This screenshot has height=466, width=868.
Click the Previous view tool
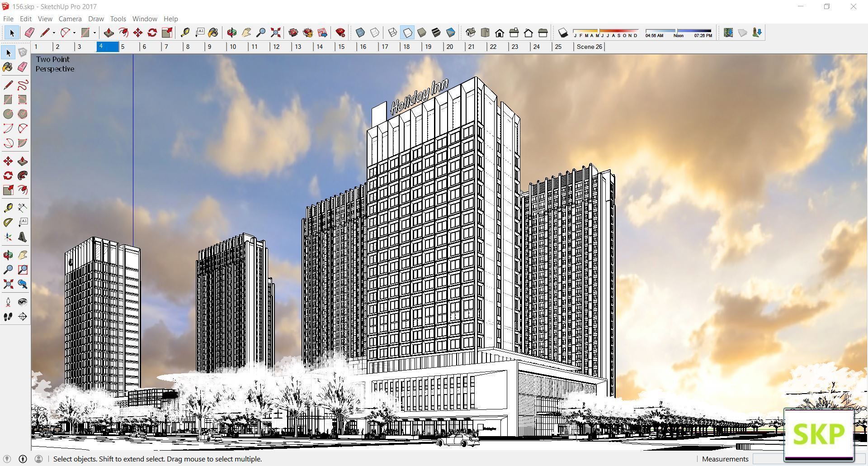[23, 284]
